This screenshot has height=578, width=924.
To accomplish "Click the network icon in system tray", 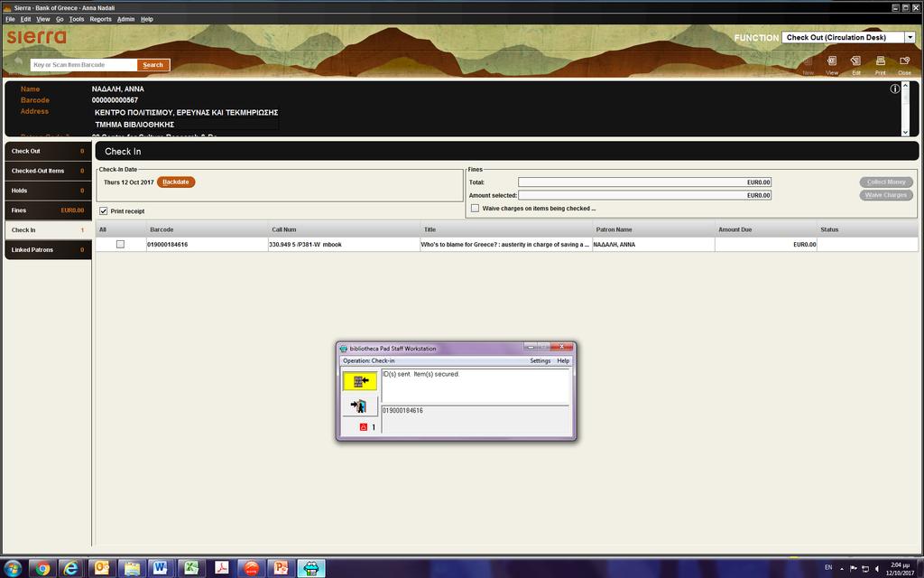I will [x=865, y=569].
